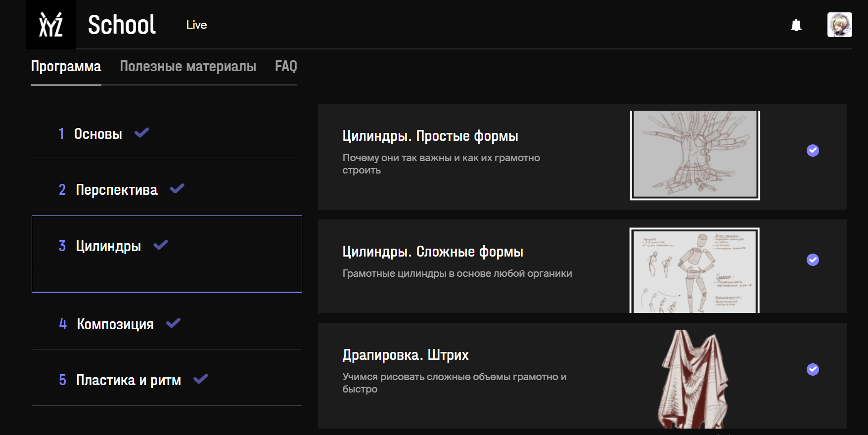The height and width of the screenshot is (435, 868).
Task: Open lesson Драпировка. Штрих title
Action: click(x=405, y=355)
